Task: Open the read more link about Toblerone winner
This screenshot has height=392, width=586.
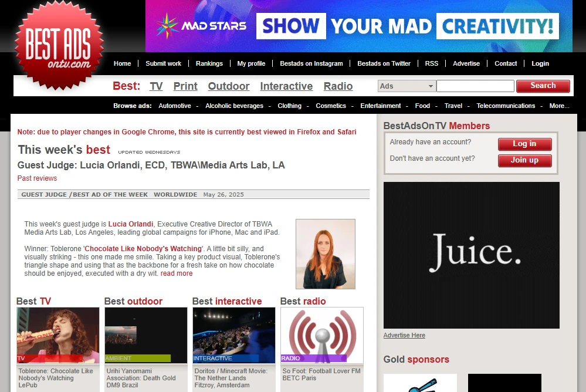Action: point(177,273)
